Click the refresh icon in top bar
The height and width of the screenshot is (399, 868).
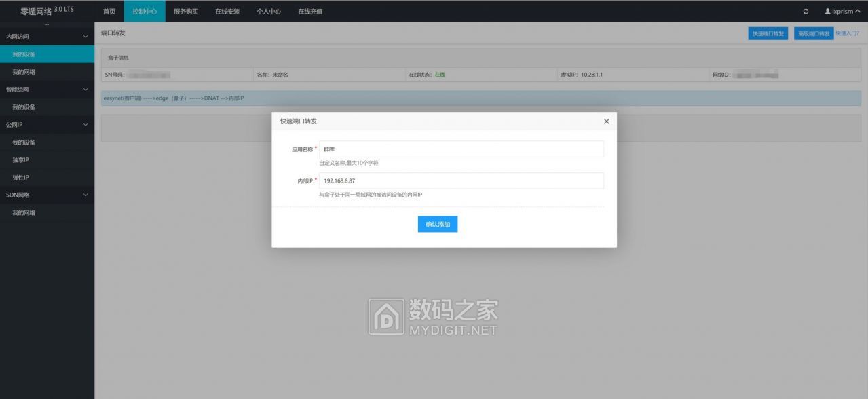pyautogui.click(x=806, y=12)
